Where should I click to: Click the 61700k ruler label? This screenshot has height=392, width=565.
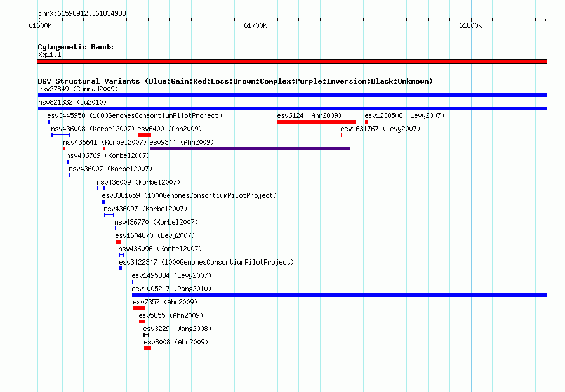(x=255, y=25)
